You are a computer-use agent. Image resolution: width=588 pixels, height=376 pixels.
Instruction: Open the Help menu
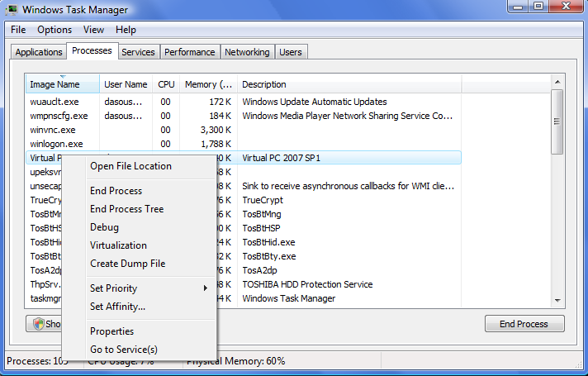pos(126,30)
